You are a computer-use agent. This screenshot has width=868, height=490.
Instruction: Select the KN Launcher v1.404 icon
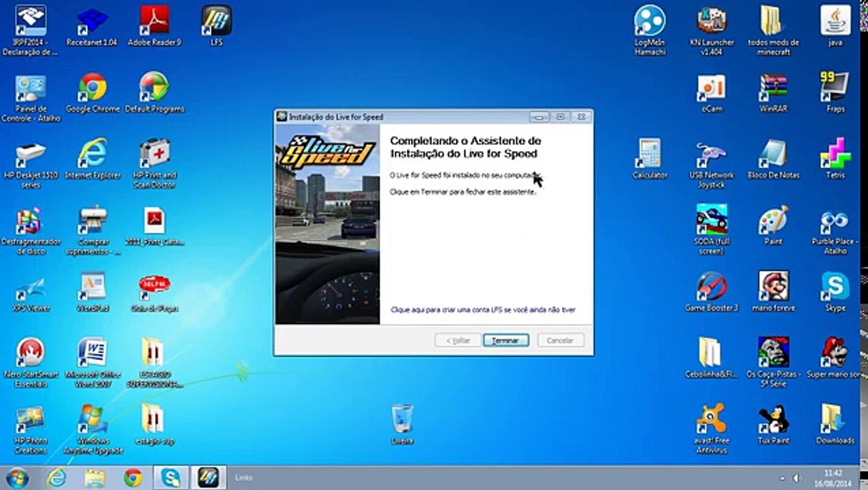click(x=712, y=31)
